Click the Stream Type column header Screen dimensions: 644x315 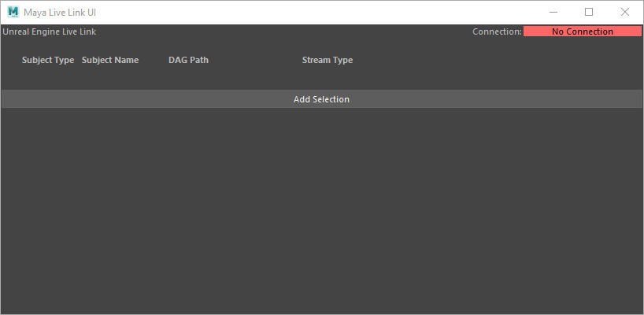pos(328,60)
